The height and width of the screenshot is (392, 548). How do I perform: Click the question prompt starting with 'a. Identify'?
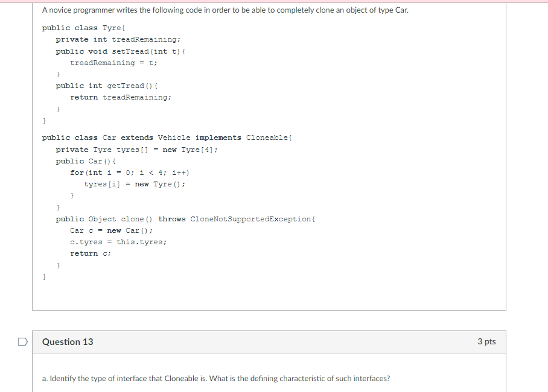pos(215,378)
